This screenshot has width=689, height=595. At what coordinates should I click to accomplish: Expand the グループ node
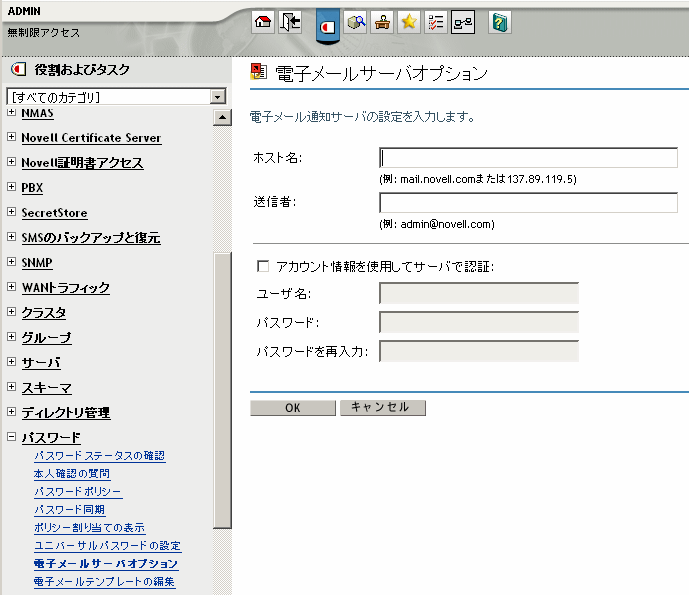click(12, 337)
